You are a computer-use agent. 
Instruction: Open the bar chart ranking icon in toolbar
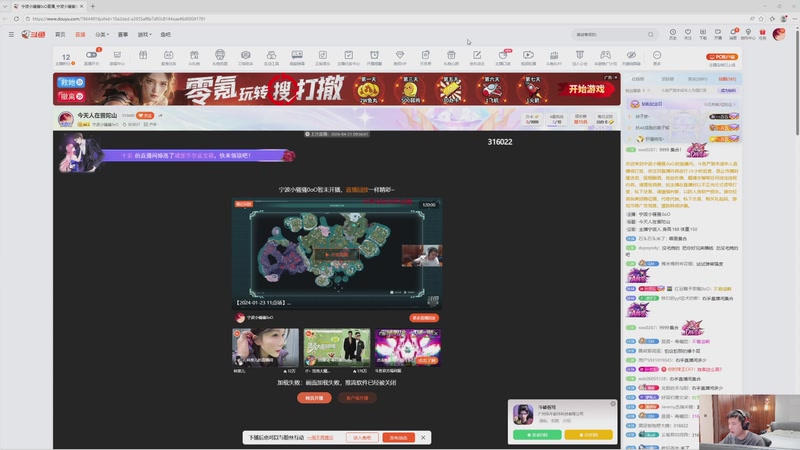[554, 55]
